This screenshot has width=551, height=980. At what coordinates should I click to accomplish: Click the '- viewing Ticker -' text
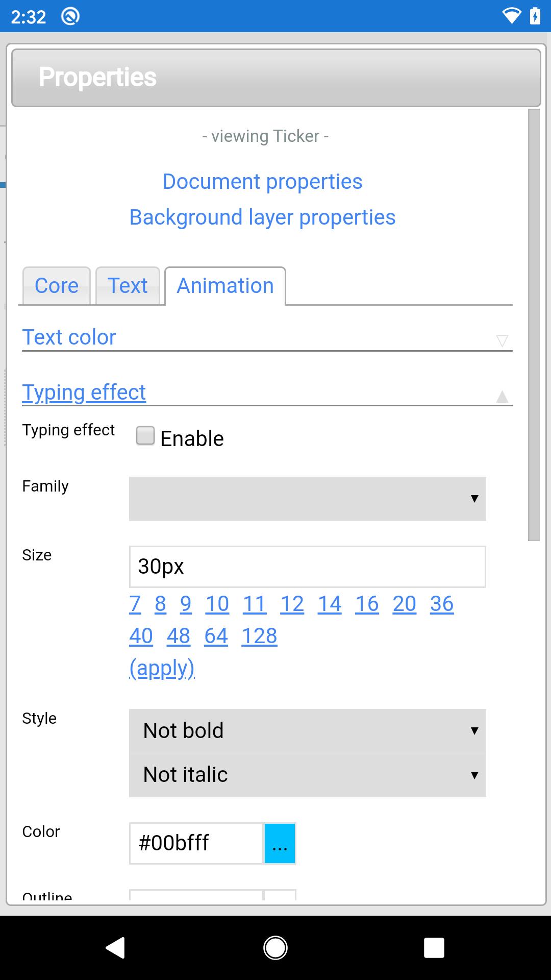265,136
